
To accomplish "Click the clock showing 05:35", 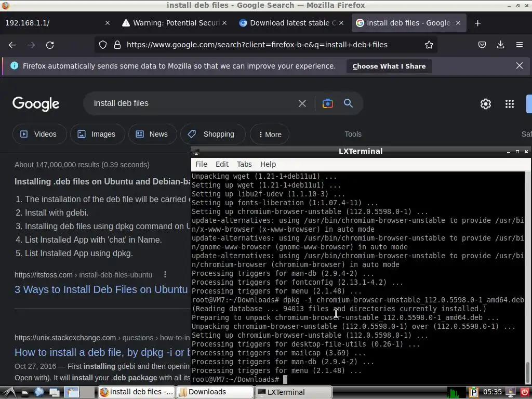I will click(493, 392).
